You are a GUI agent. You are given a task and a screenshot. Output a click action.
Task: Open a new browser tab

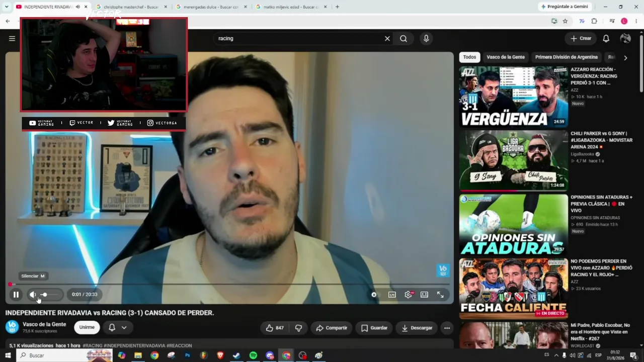tap(337, 7)
